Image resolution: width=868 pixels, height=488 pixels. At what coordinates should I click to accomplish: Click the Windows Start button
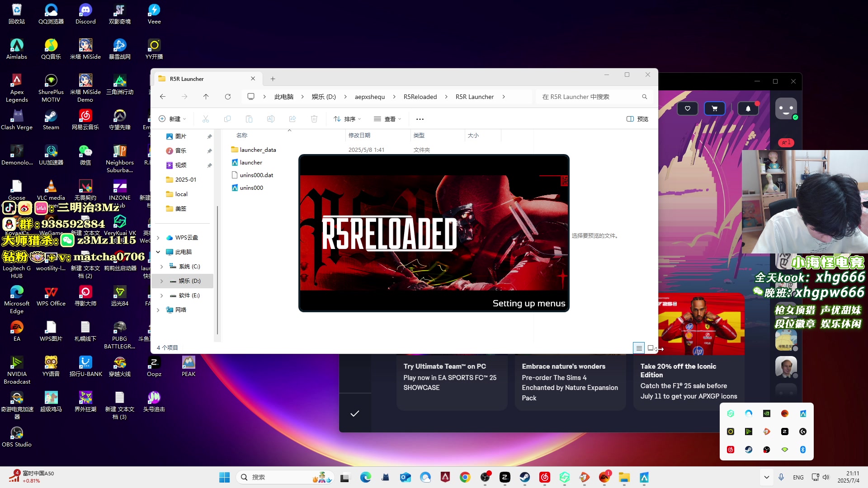pyautogui.click(x=225, y=477)
